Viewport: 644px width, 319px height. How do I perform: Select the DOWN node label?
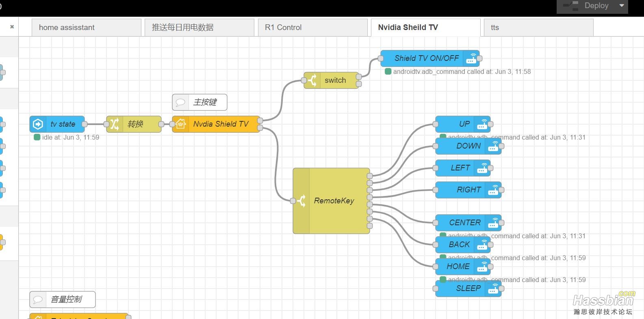(468, 146)
